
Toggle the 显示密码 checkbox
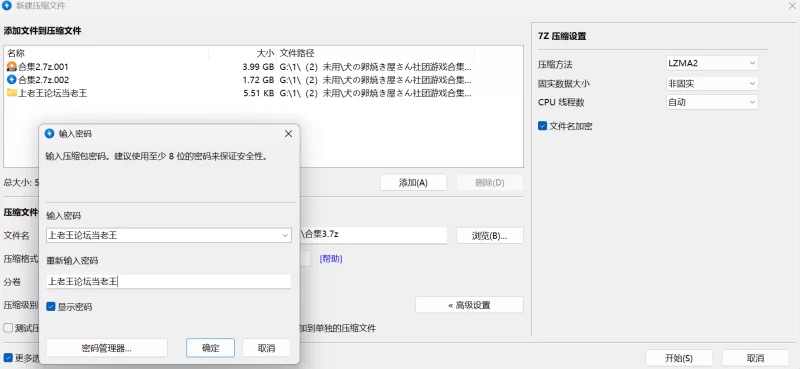pyautogui.click(x=51, y=307)
